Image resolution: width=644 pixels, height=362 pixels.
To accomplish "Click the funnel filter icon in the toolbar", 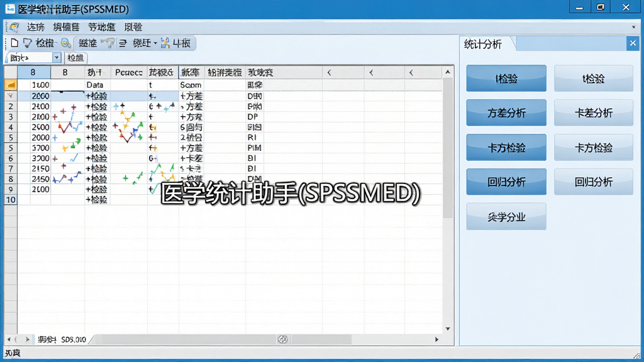I will coord(27,43).
